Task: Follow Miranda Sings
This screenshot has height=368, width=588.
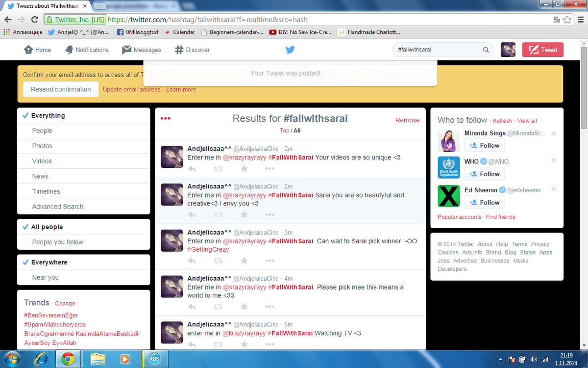Action: click(x=485, y=145)
